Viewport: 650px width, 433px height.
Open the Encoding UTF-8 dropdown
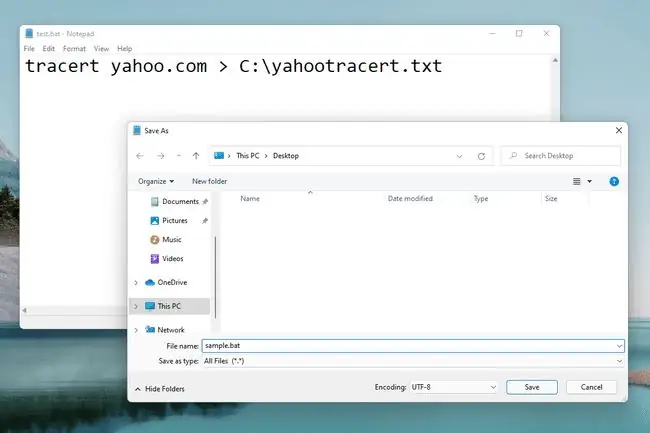click(x=454, y=387)
